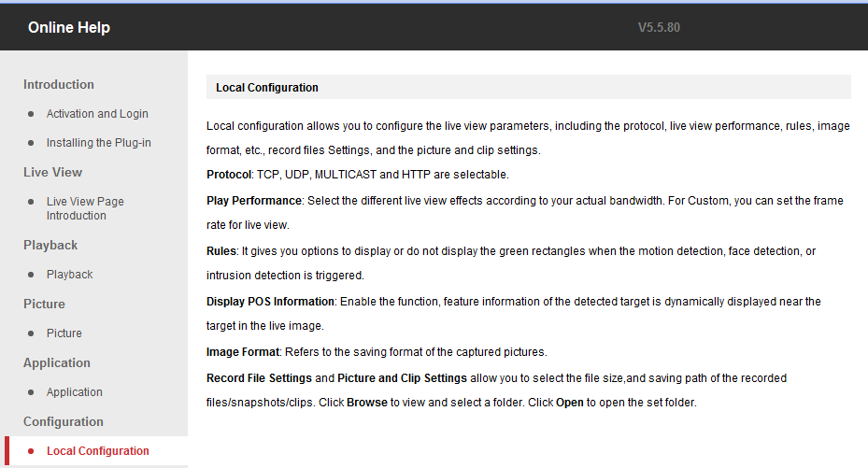Open the Activation and Login topic
868x468 pixels.
point(97,114)
